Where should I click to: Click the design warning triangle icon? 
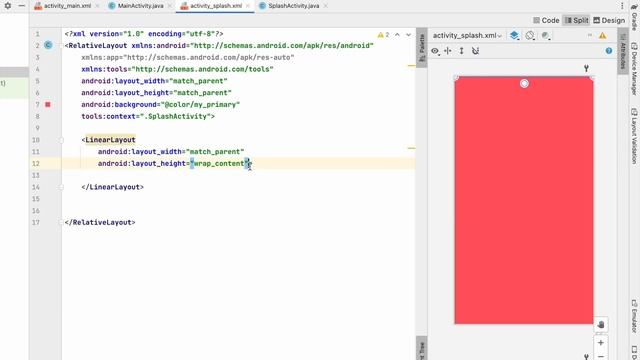(602, 36)
